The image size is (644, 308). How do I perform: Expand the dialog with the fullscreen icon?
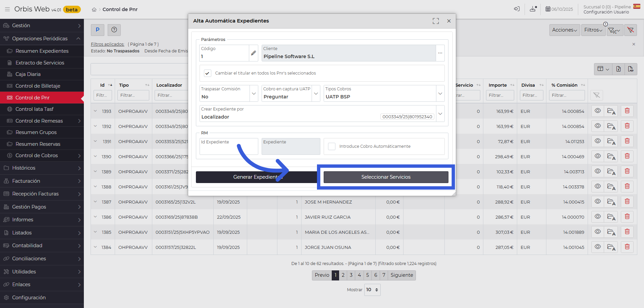tap(436, 21)
